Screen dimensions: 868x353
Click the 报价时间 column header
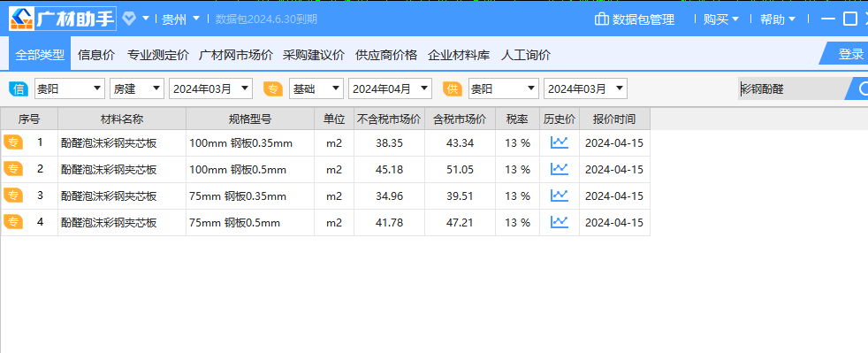click(x=614, y=119)
